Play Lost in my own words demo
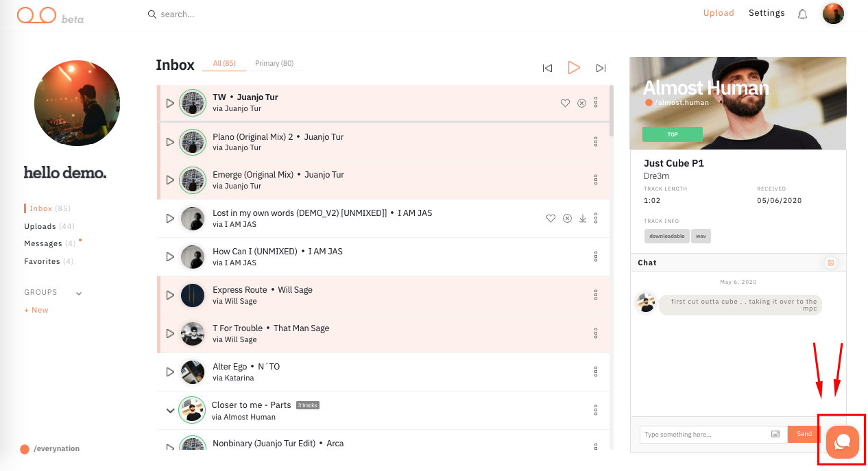The height and width of the screenshot is (471, 868). pos(170,219)
